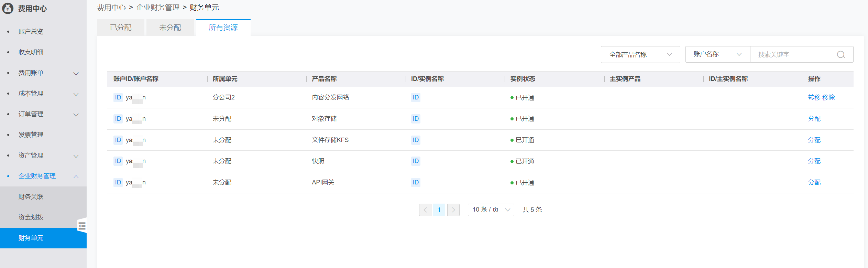This screenshot has width=868, height=268.
Task: Click the 费用中心 logo icon
Action: pos(8,8)
